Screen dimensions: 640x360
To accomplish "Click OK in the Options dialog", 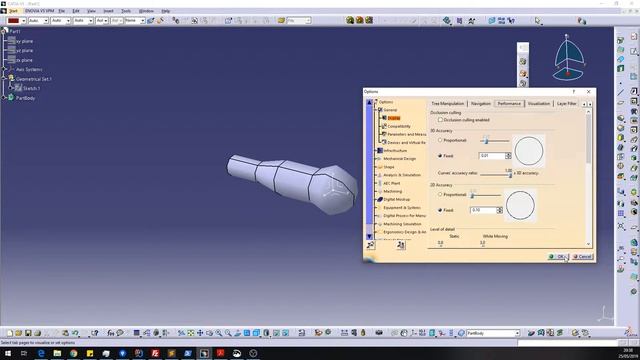I will pyautogui.click(x=558, y=257).
